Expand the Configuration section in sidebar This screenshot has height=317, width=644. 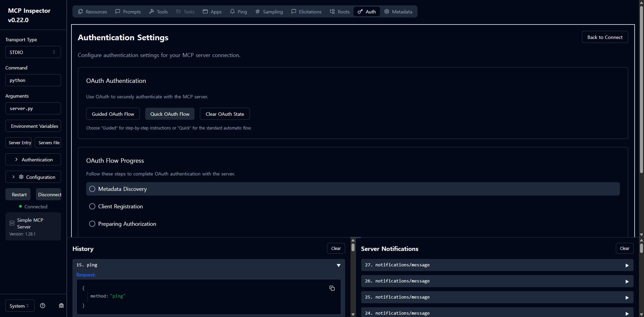tap(33, 177)
